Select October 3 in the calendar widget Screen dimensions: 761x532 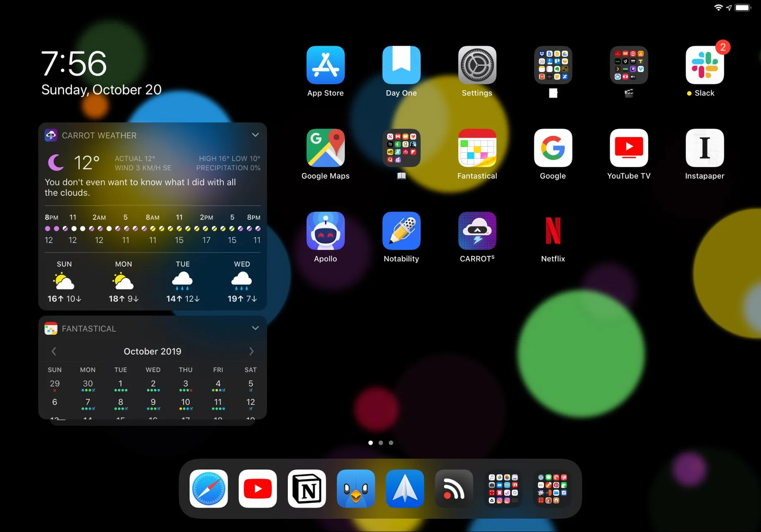(x=186, y=385)
